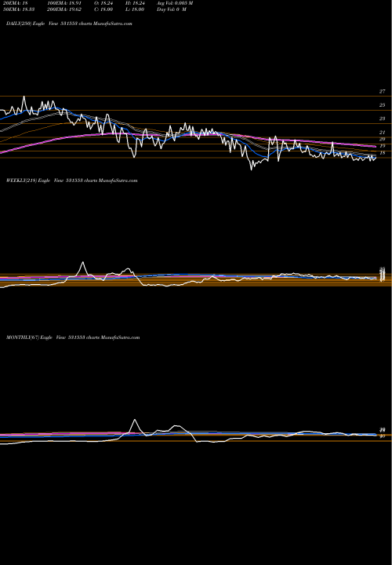Click the low price 'L: 18.00'
The image size is (392, 565).
[134, 9]
